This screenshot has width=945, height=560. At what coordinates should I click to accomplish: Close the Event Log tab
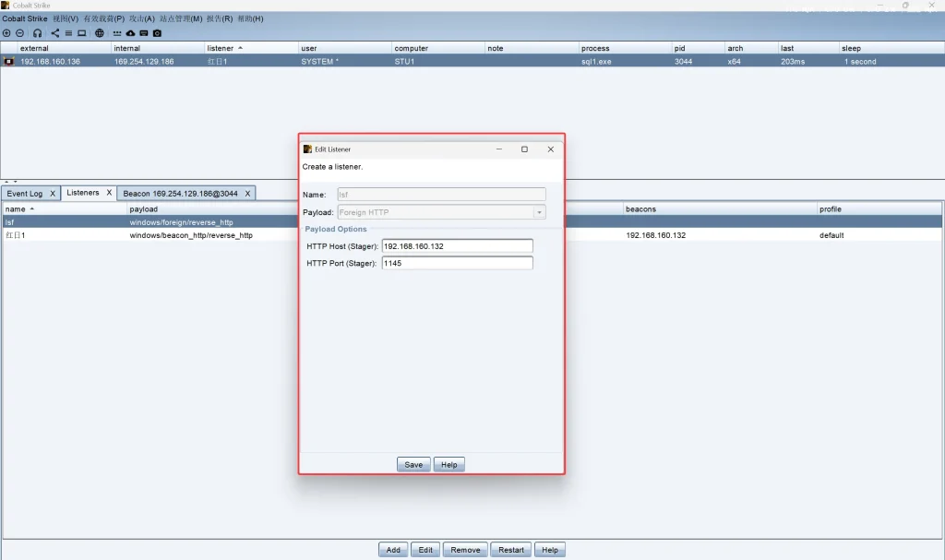pos(53,194)
